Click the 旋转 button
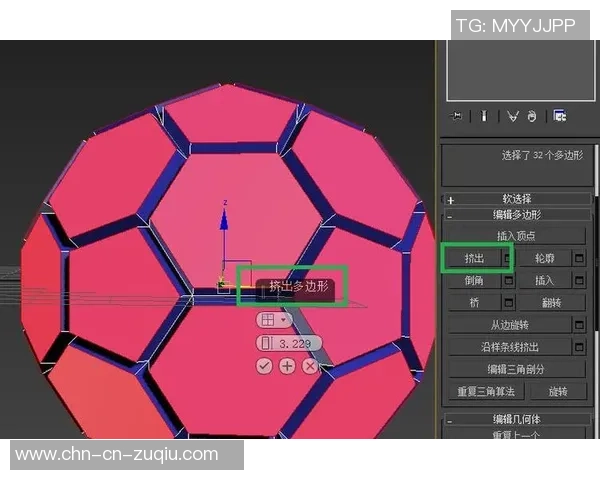600x480 pixels. coord(558,391)
